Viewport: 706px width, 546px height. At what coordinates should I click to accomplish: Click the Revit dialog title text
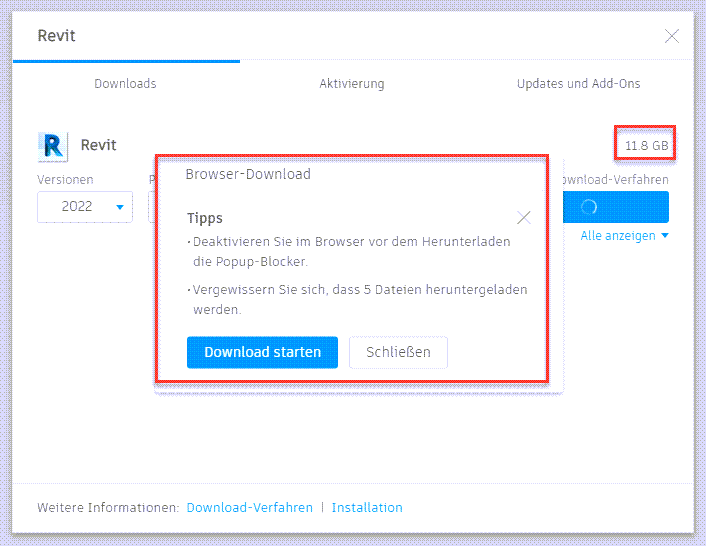pos(57,36)
